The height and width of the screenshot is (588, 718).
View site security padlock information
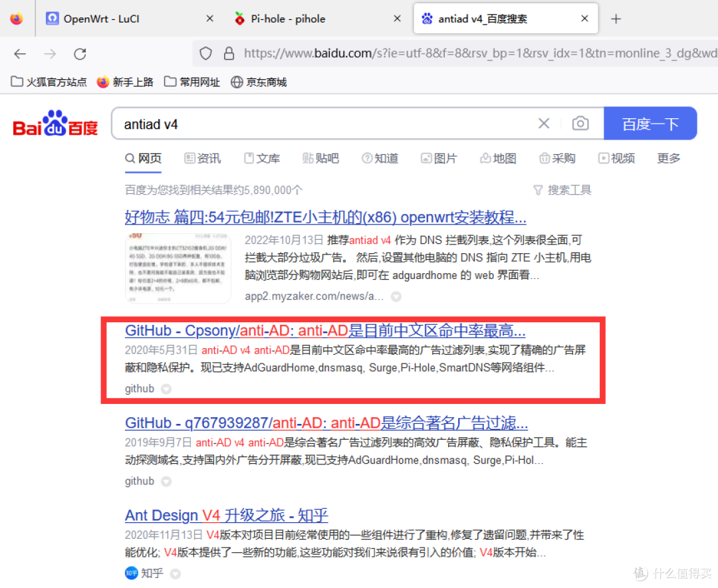pyautogui.click(x=229, y=54)
